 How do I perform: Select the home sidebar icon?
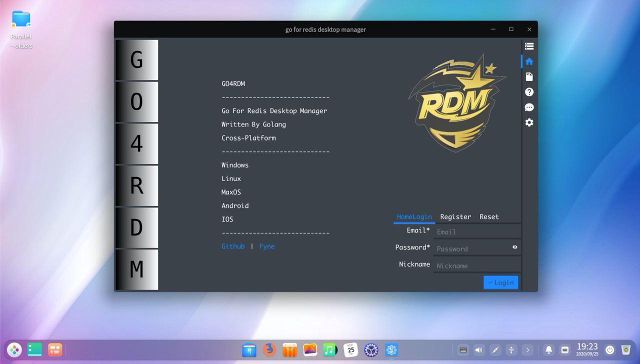tap(529, 61)
